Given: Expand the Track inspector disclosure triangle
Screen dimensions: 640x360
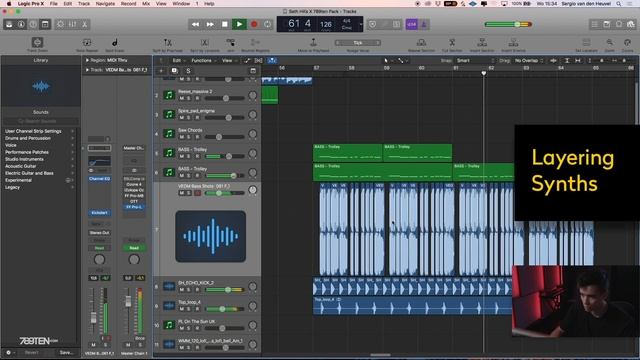Looking at the screenshot, I should coord(87,70).
